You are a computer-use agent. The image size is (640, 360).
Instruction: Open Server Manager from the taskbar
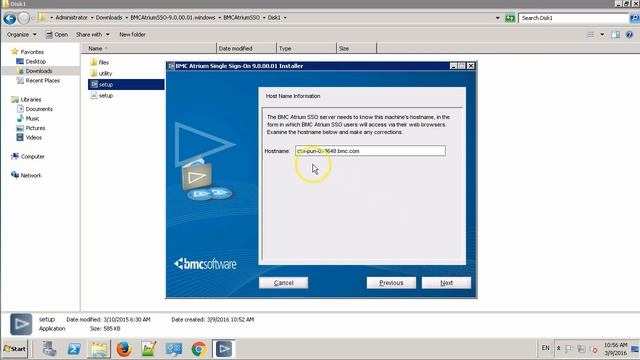click(49, 349)
